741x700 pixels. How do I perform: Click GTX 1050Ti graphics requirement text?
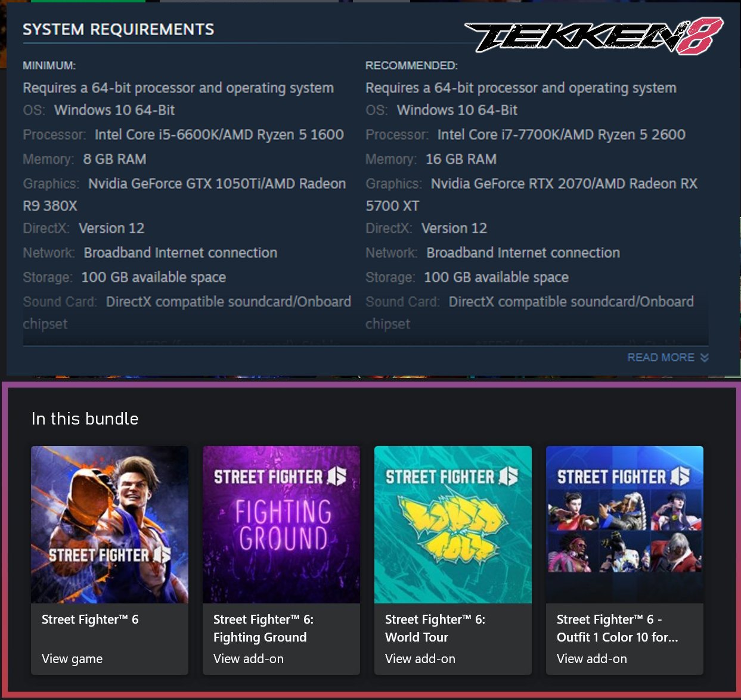point(184,194)
